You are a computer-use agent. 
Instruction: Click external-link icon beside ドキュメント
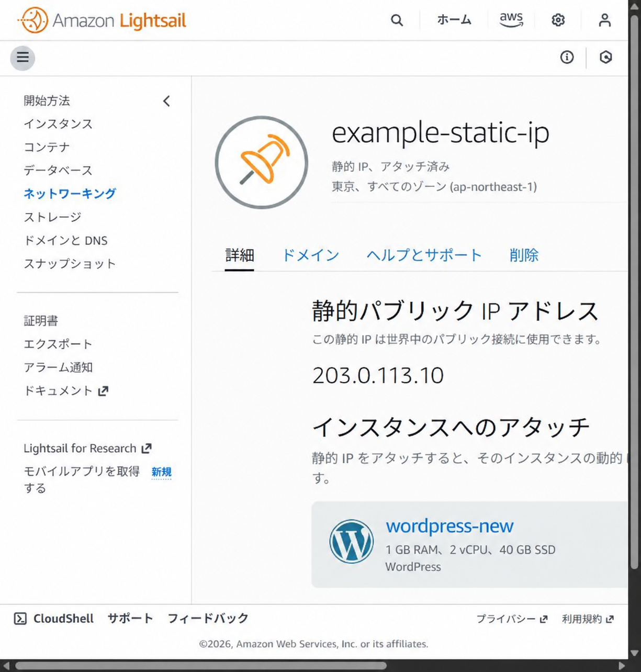[103, 390]
